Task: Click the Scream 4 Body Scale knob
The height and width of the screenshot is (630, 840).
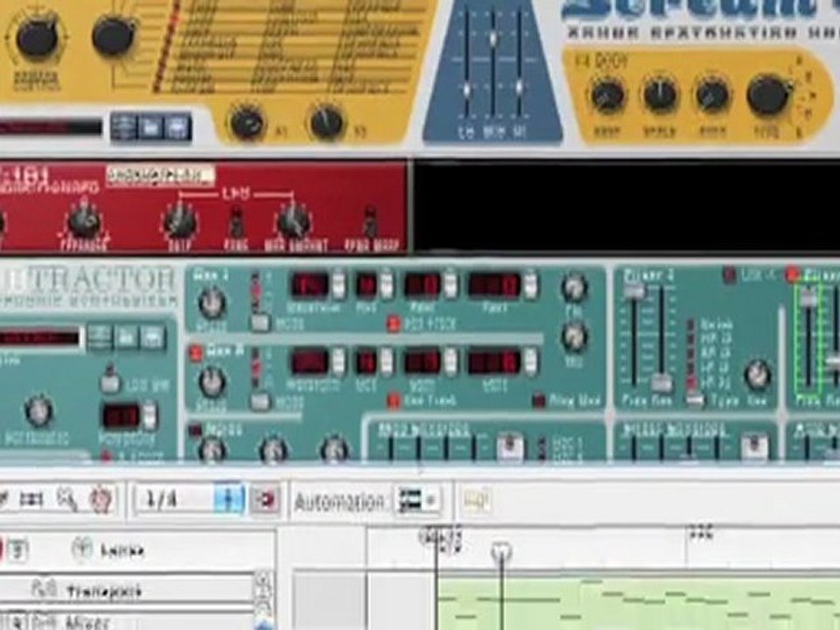Action: [x=660, y=96]
